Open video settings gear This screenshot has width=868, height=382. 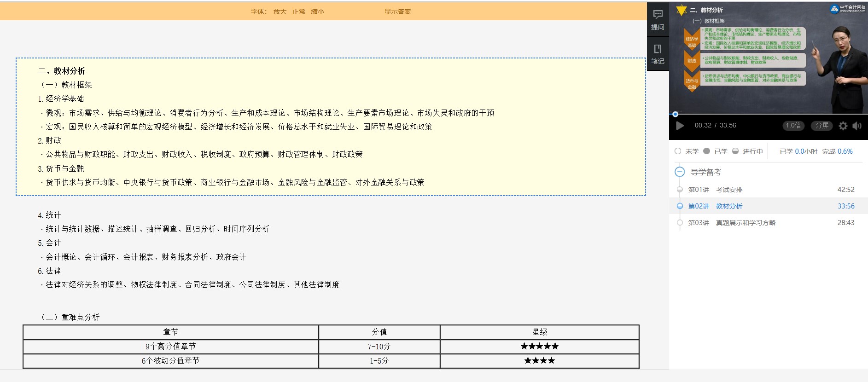843,126
